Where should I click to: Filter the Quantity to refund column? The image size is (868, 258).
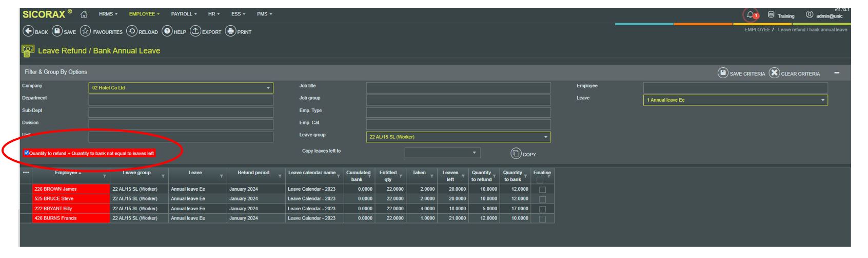coord(495,176)
